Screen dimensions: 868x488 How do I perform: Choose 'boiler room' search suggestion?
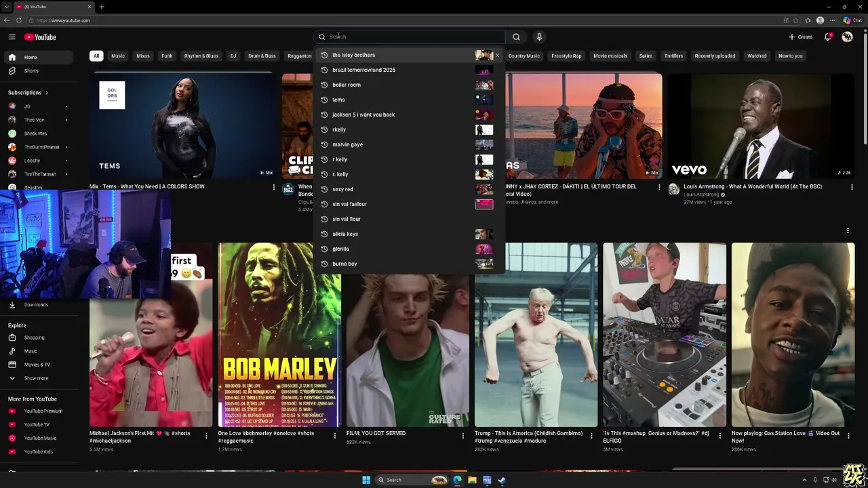[410, 85]
